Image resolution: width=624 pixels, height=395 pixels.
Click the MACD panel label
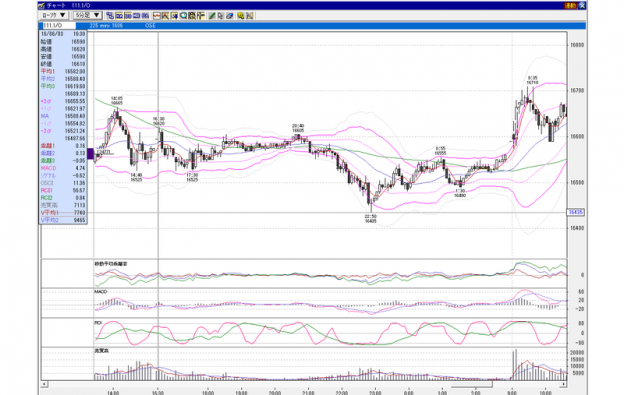click(101, 292)
